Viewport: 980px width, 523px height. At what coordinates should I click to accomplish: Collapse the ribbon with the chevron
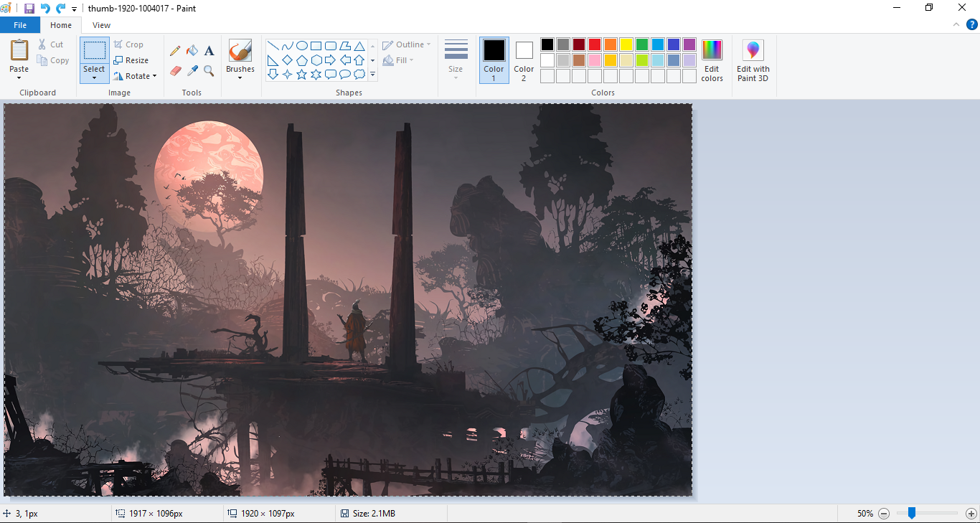pos(956,24)
